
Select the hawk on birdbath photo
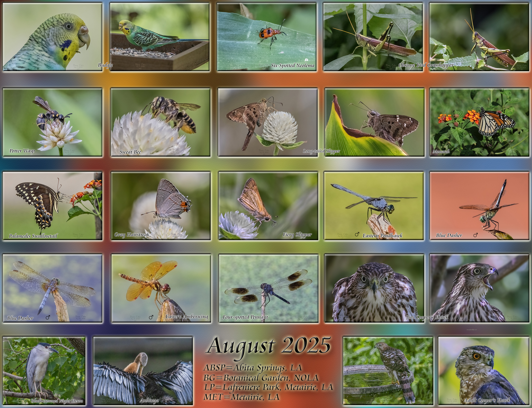(388, 370)
